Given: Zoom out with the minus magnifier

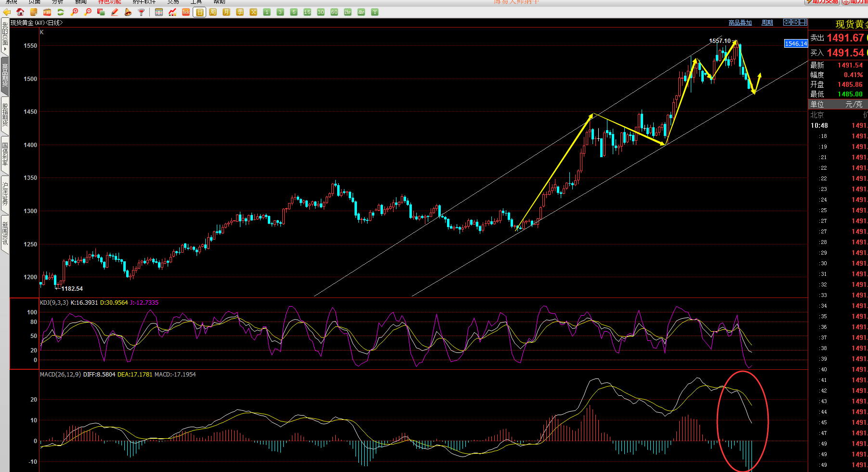Looking at the screenshot, I should 88,12.
